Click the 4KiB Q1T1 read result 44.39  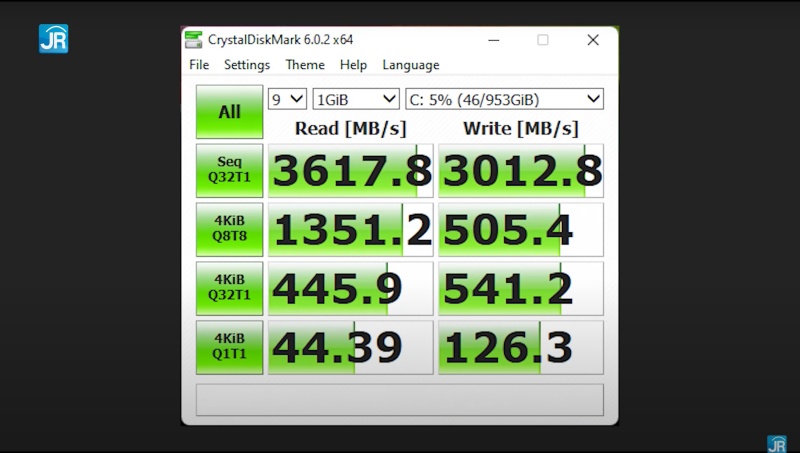[x=351, y=347]
